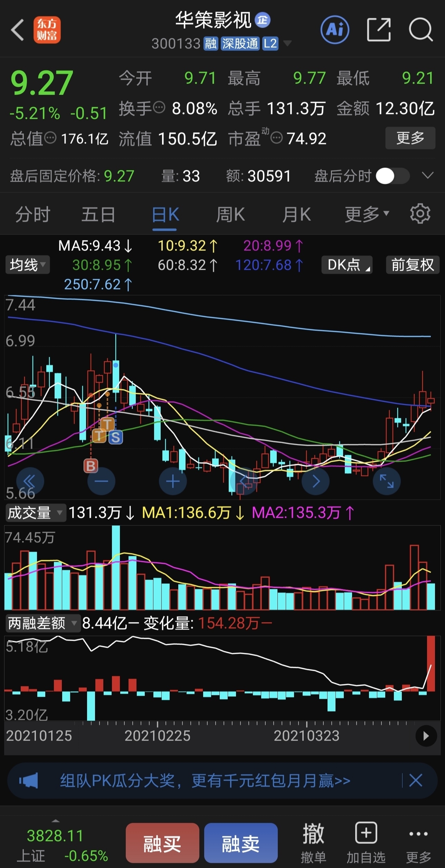Tap the B buy marker on chart

[91, 466]
